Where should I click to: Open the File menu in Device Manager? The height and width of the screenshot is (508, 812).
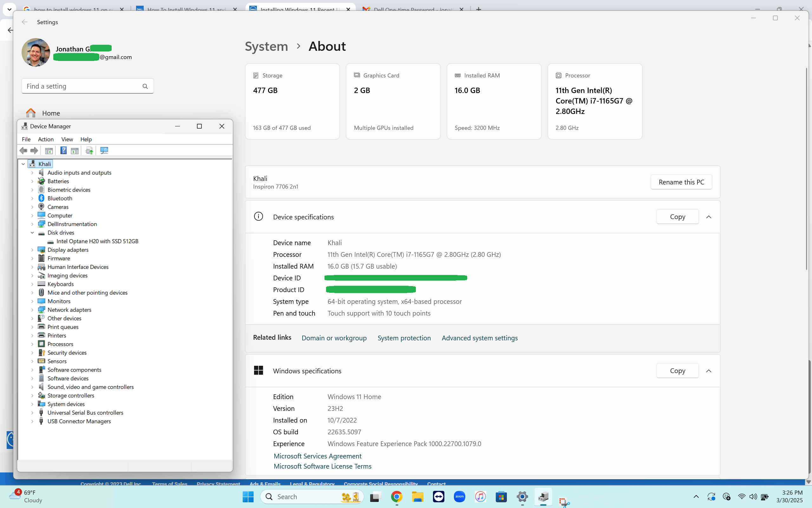[x=26, y=139]
